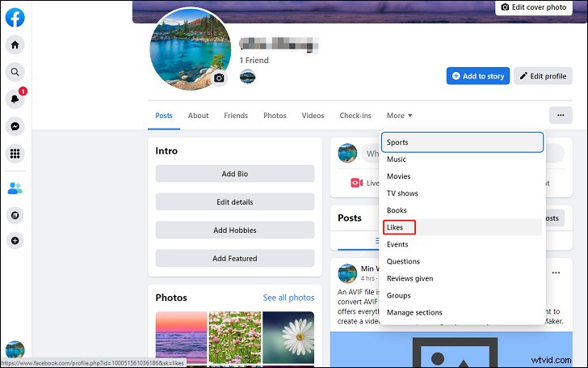
Task: Click the Edit profile button
Action: [x=543, y=76]
